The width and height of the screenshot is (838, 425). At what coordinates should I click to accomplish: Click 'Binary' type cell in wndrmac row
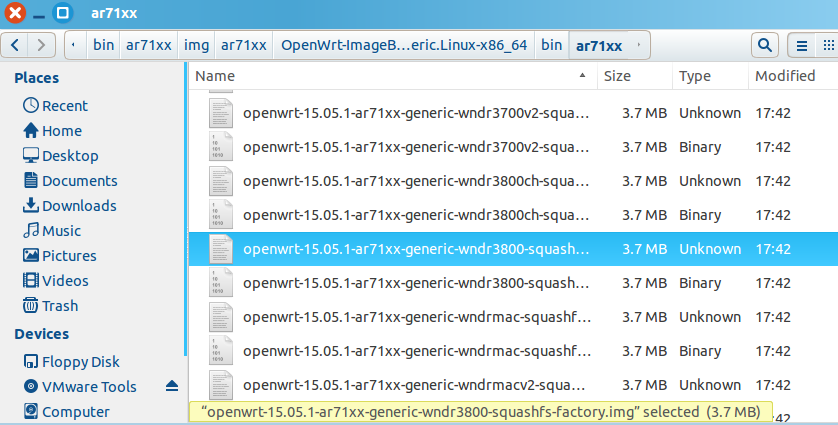(700, 351)
